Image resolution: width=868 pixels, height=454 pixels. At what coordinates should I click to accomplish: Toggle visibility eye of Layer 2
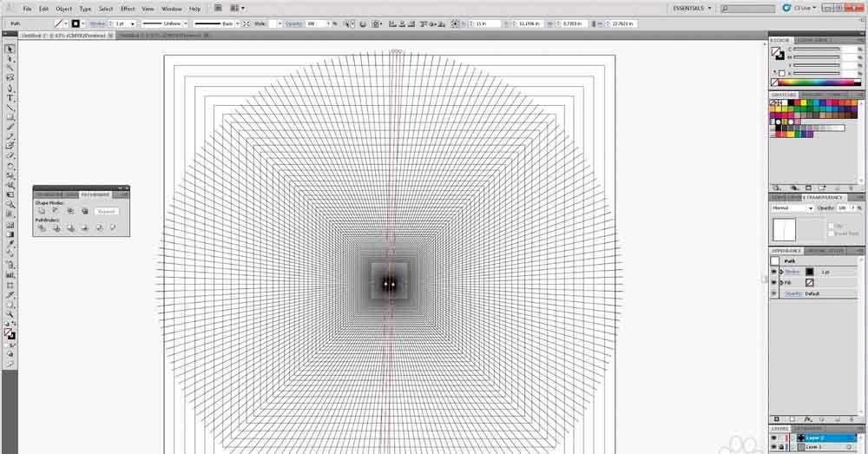click(x=774, y=438)
